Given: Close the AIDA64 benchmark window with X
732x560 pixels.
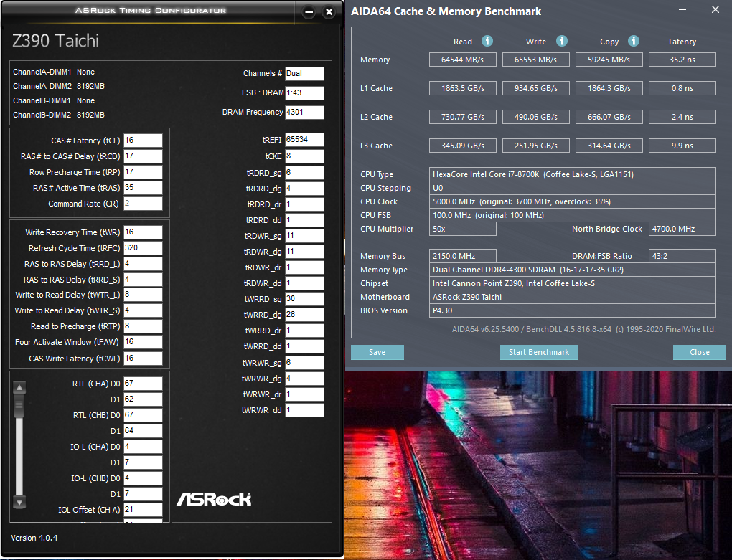Looking at the screenshot, I should click(715, 10).
